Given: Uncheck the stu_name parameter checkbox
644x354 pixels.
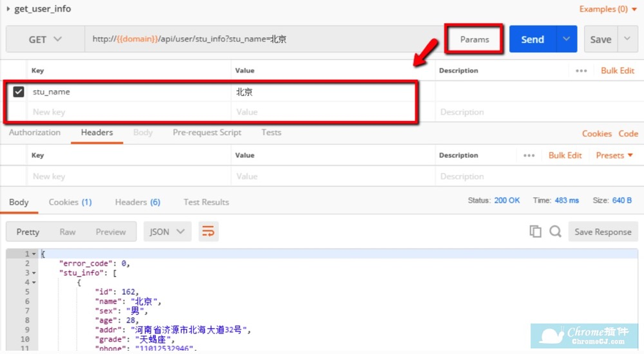Looking at the screenshot, I should 19,91.
